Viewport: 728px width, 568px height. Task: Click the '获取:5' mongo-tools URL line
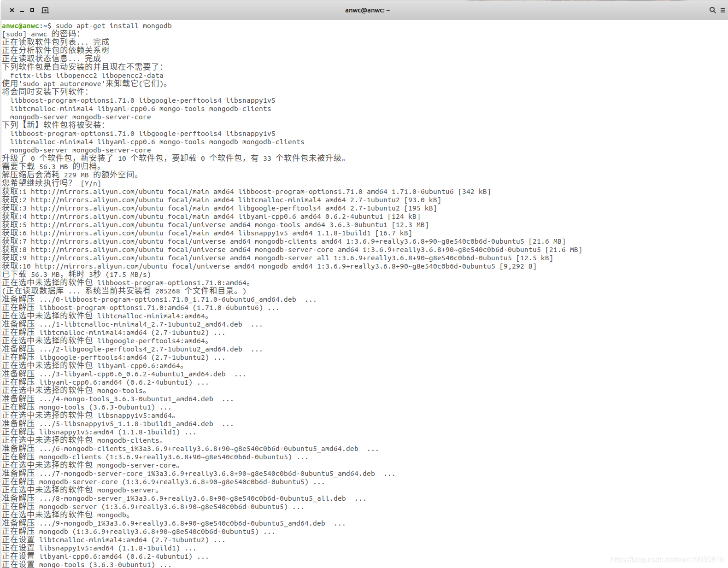(215, 225)
